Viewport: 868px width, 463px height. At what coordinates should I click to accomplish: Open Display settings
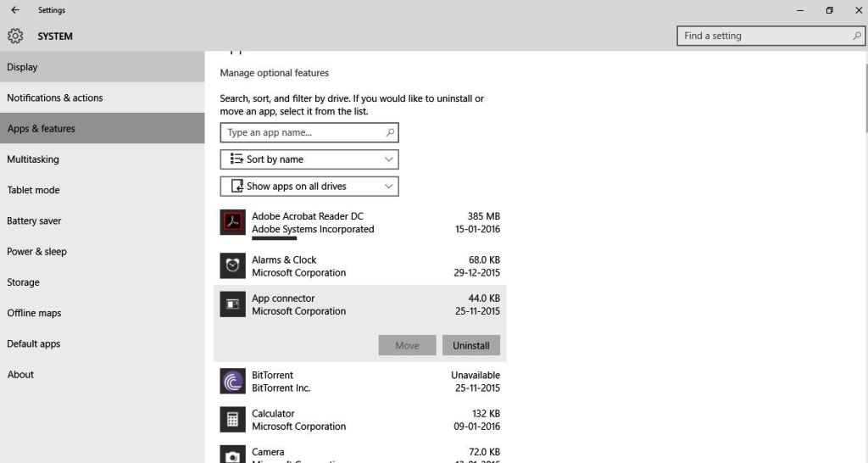(103, 67)
